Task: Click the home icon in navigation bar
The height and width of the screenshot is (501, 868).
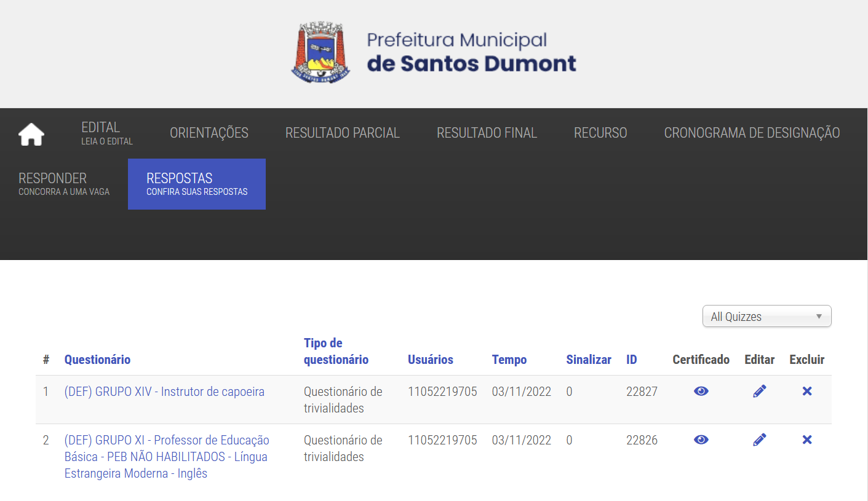Action: pyautogui.click(x=31, y=134)
